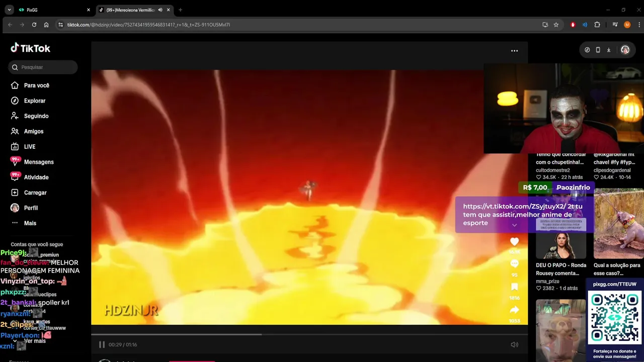Open the mma_prize author link
The height and width of the screenshot is (362, 644).
click(548, 282)
